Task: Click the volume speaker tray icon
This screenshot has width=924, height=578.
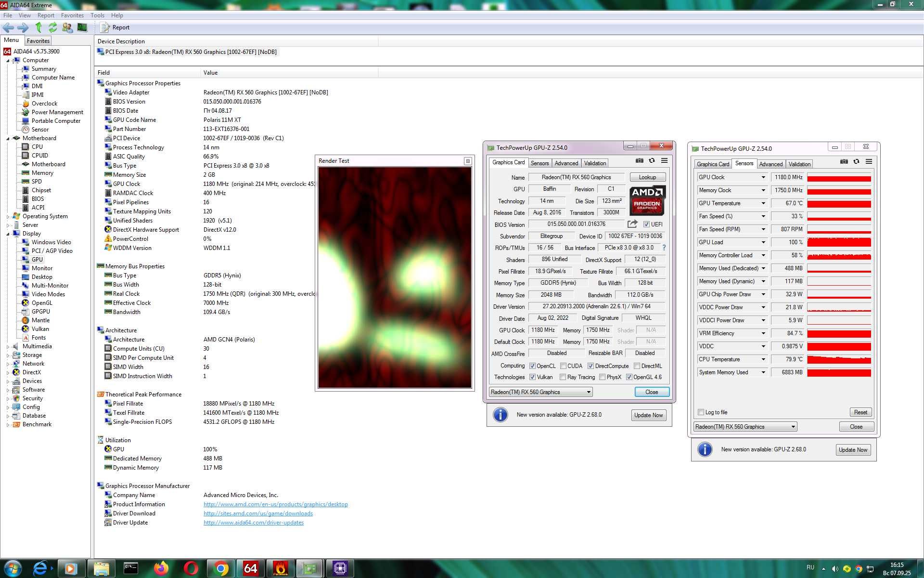Action: [835, 569]
